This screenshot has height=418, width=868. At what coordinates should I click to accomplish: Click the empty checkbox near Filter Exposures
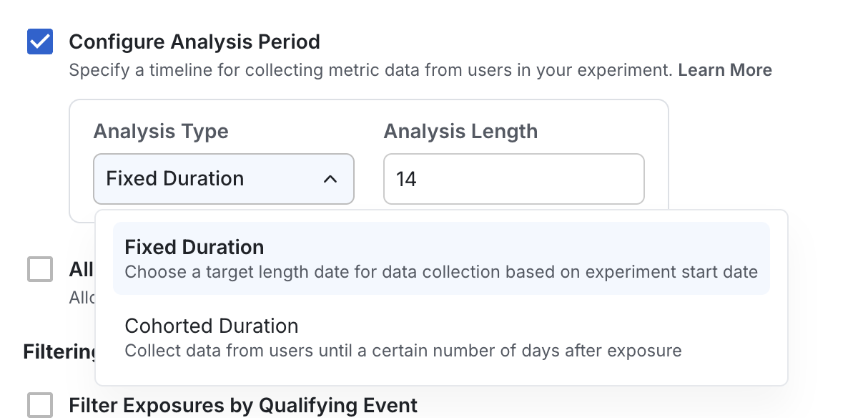click(39, 405)
